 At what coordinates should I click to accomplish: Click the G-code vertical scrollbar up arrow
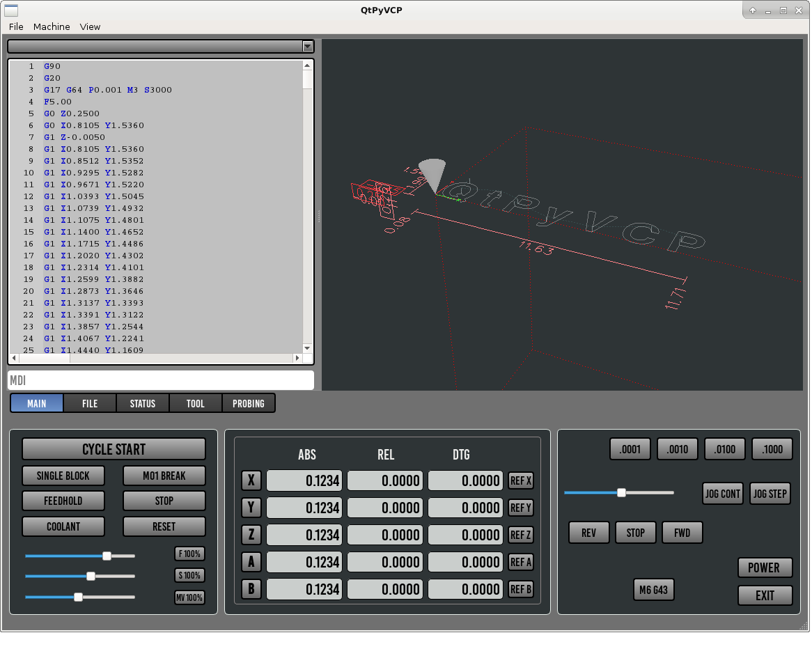coord(308,65)
